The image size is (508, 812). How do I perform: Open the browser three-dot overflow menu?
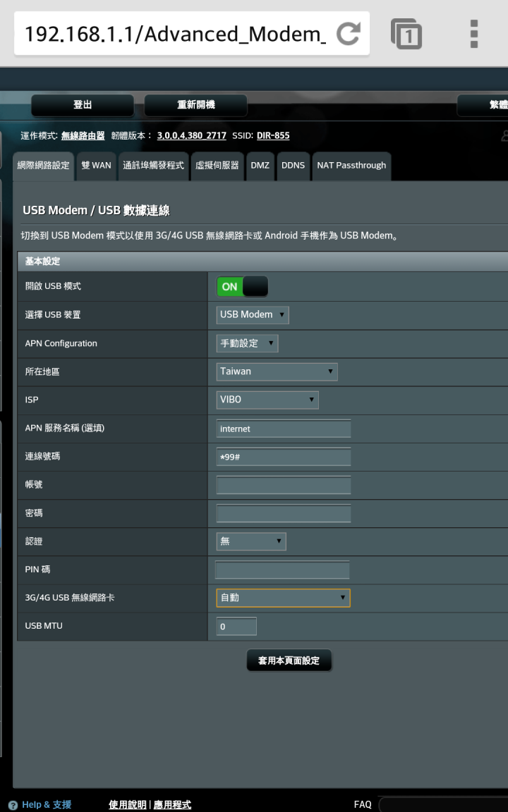(x=474, y=34)
